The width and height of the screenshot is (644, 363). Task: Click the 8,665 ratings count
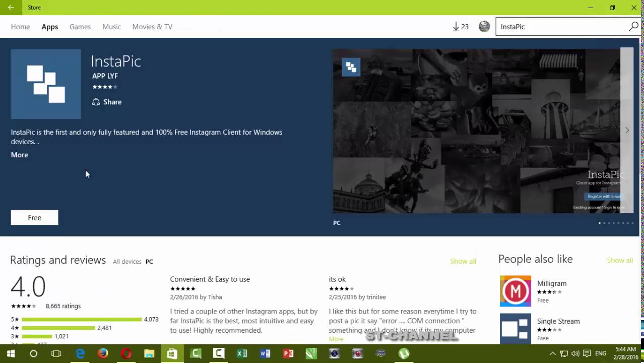pos(63,306)
